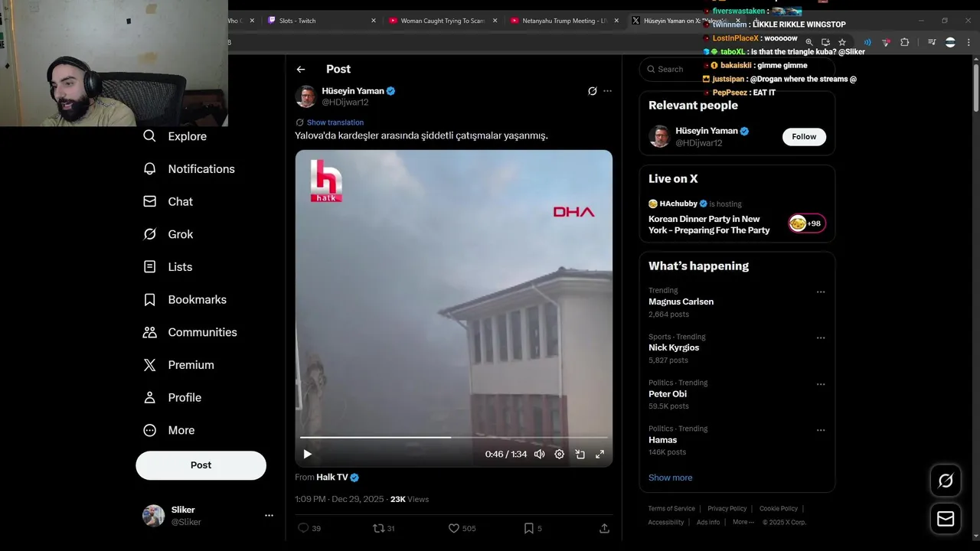Viewport: 980px width, 551px height.
Task: Click the white Post compose button
Action: pos(201,465)
